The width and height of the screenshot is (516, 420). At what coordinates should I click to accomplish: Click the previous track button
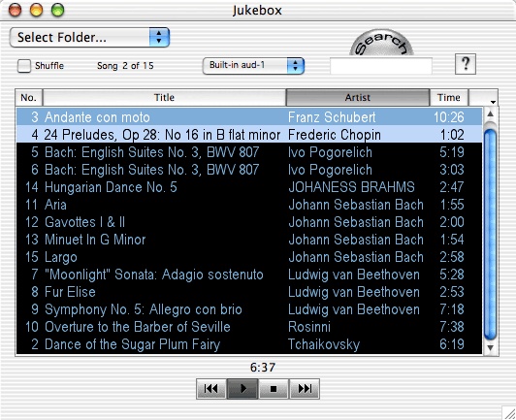click(211, 389)
